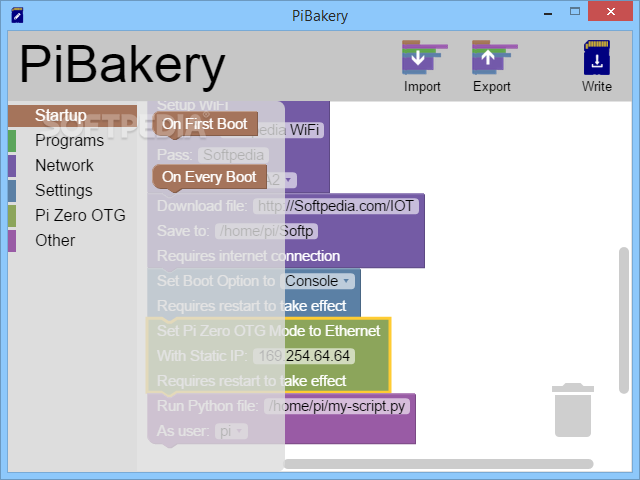Open the Pi Zero OTG category
Screen dimensions: 640x480
click(x=80, y=215)
